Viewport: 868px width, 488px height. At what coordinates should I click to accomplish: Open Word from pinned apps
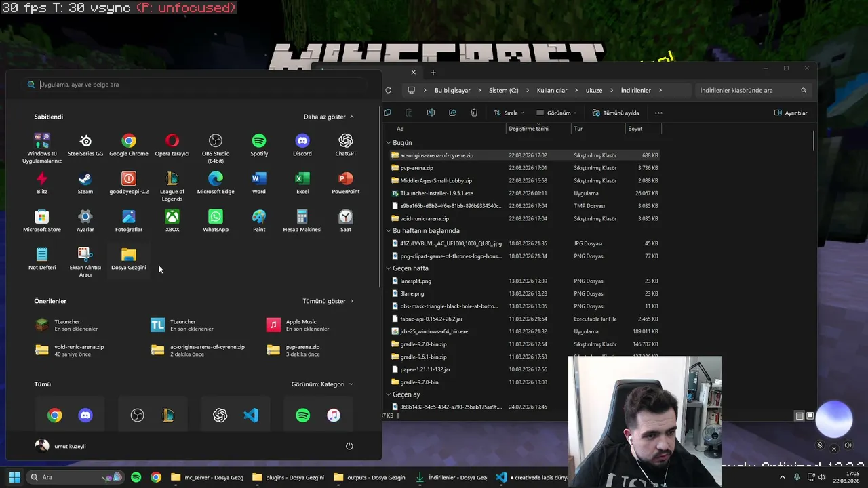pyautogui.click(x=259, y=183)
